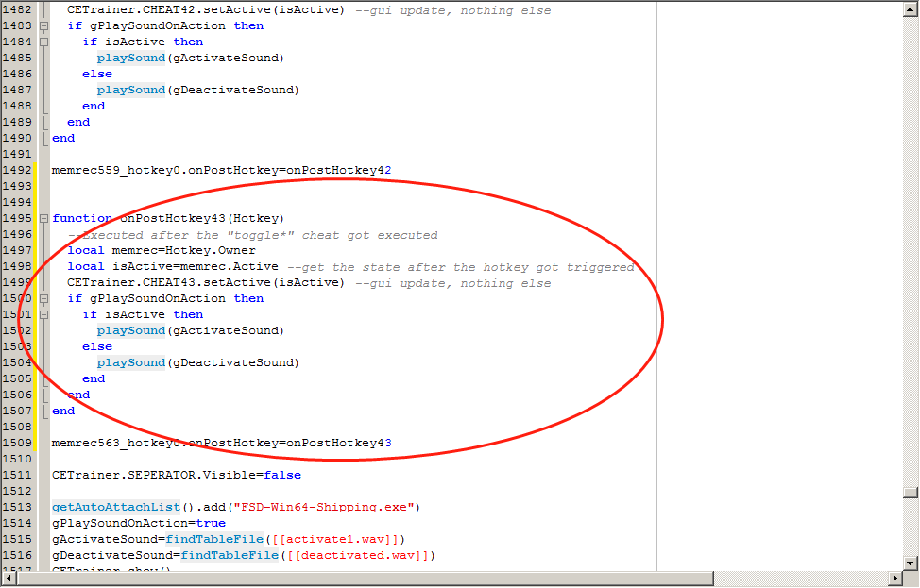
Task: Collapse the fold at line 1484
Action: 43,42
